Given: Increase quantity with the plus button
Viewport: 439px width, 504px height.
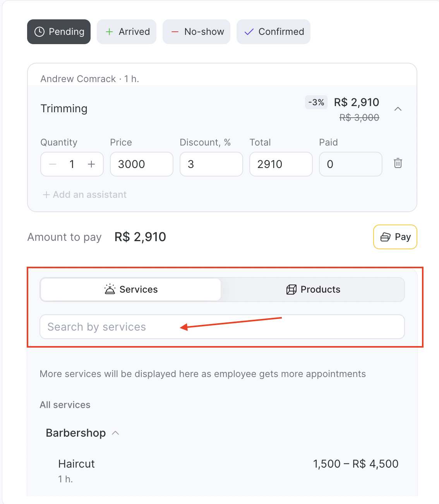Looking at the screenshot, I should point(91,164).
